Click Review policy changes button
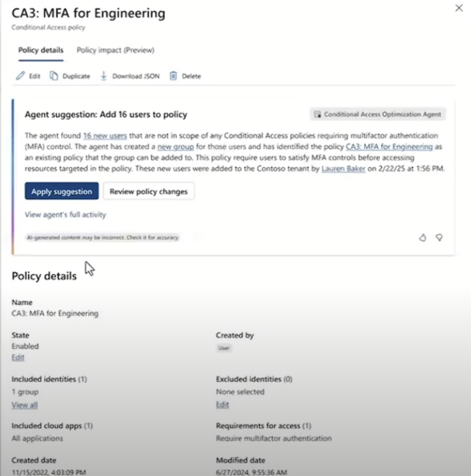Viewport: 471px width, 476px height. tap(148, 191)
